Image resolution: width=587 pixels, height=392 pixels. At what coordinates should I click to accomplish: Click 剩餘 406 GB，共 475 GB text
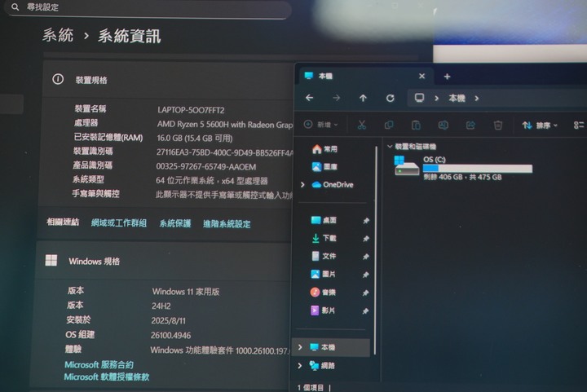click(x=462, y=177)
